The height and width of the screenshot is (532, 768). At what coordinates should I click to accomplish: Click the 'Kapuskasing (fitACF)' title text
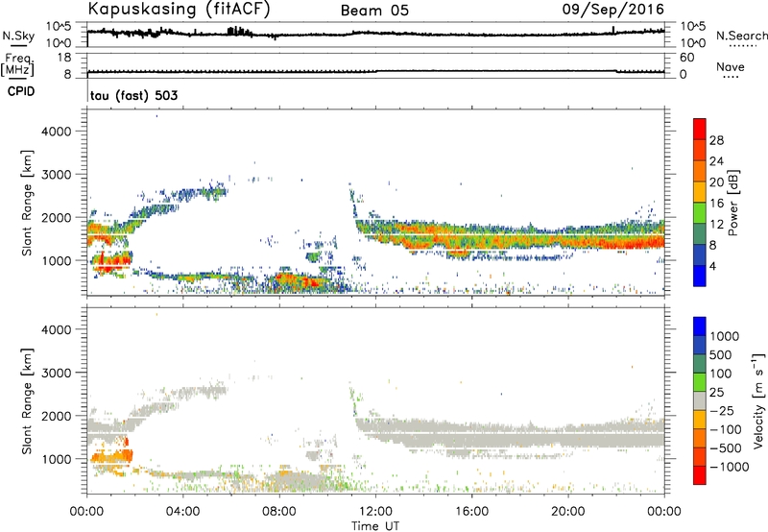click(x=179, y=9)
